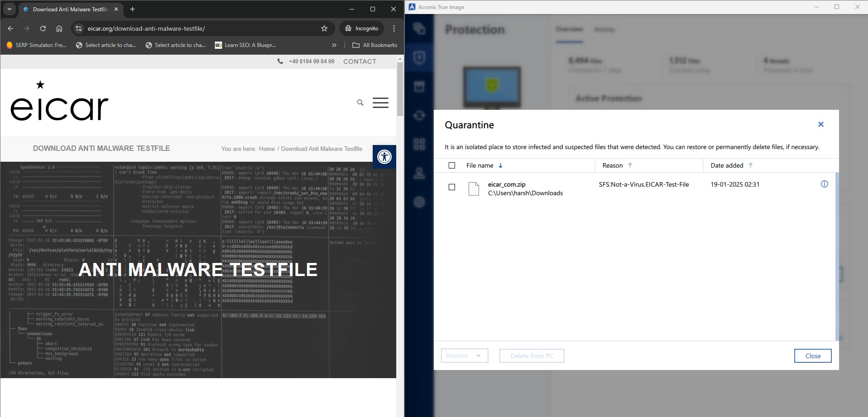Open Backup section in Acronis sidebar

[x=419, y=29]
